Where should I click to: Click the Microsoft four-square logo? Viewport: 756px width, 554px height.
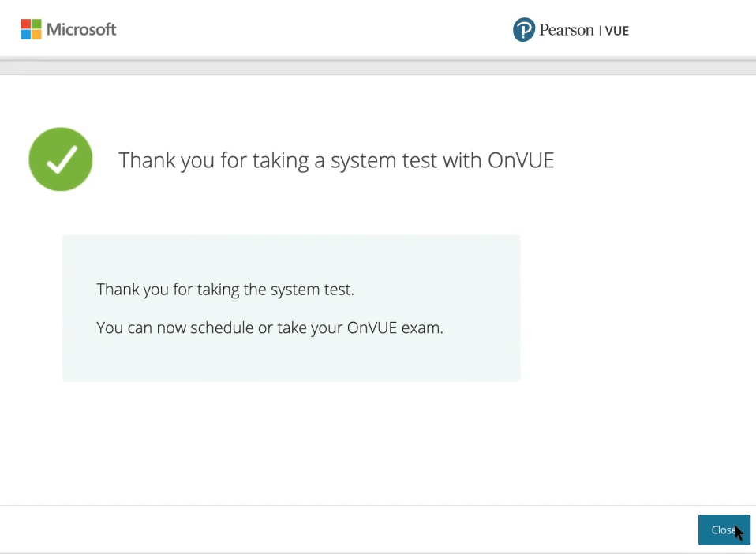pos(31,29)
